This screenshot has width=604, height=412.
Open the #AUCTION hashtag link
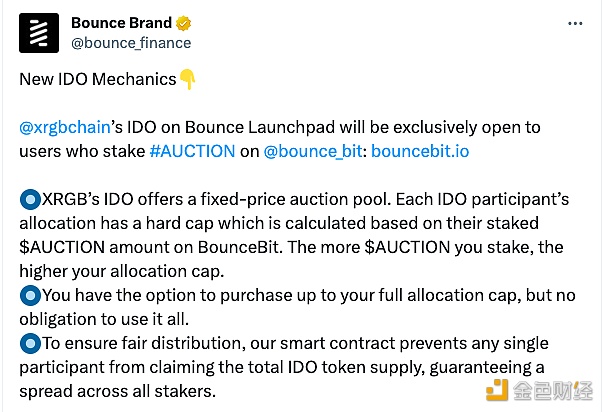(192, 151)
